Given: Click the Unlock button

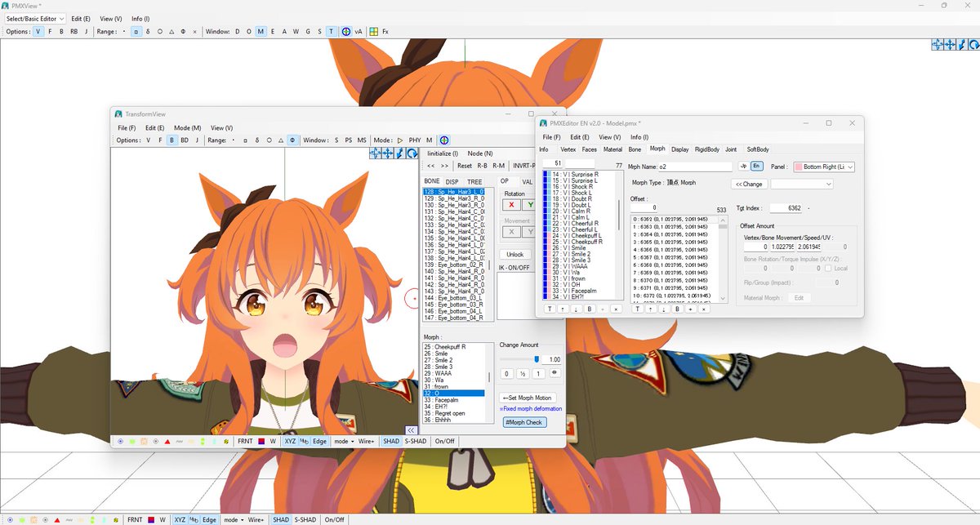Looking at the screenshot, I should pos(515,254).
